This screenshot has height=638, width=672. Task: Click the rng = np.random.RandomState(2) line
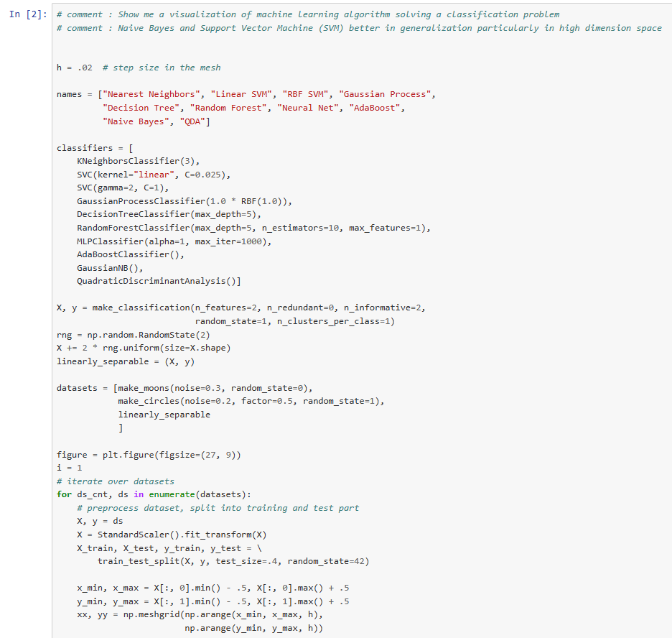click(x=132, y=335)
